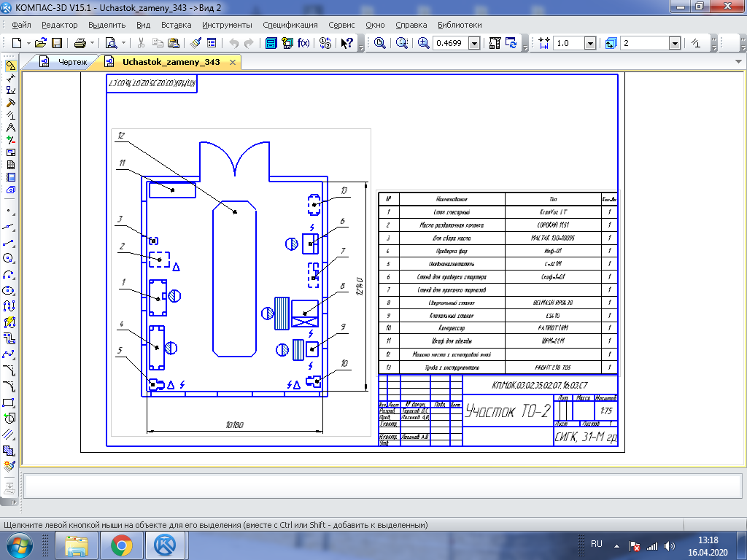The height and width of the screenshot is (560, 747).
Task: Open Google Chrome from the taskbar
Action: tap(121, 545)
